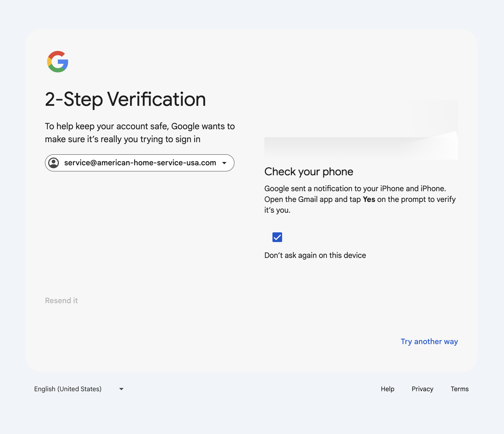Click the account avatar icon
The image size is (504, 434).
[54, 163]
